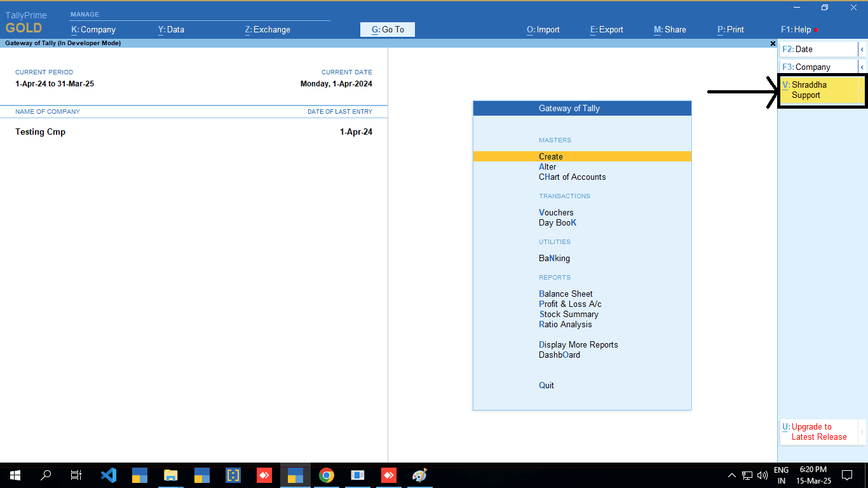Click V: Shraddha Support button

coord(818,90)
